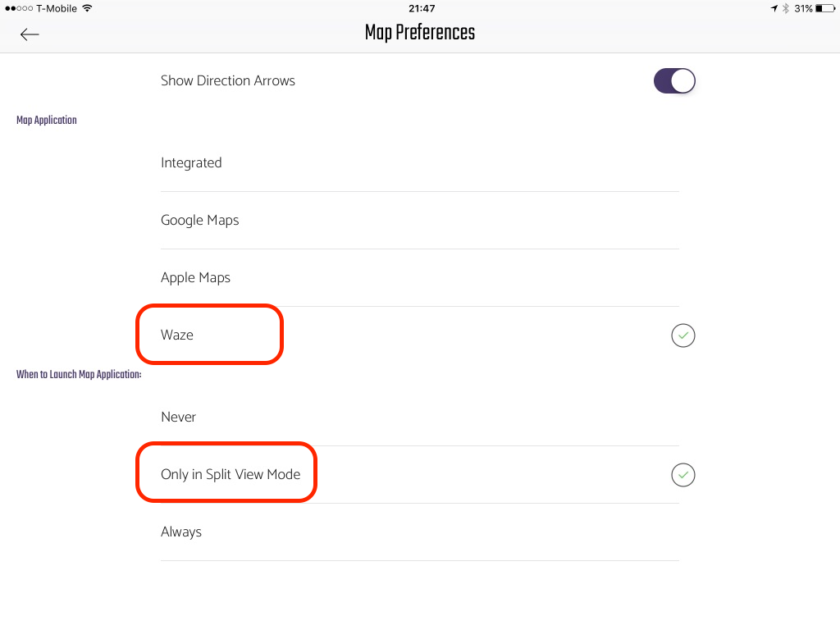
Task: Select Integrated map application
Action: (x=419, y=163)
